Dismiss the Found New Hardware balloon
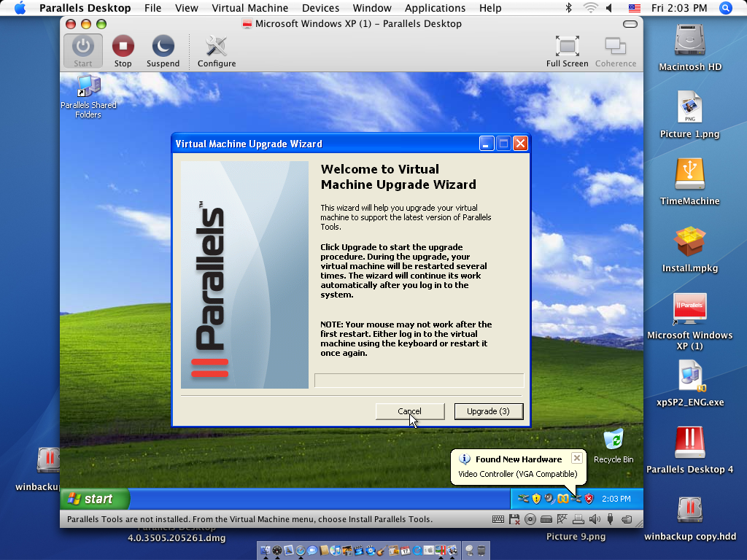Viewport: 747px width, 560px height. [x=576, y=458]
